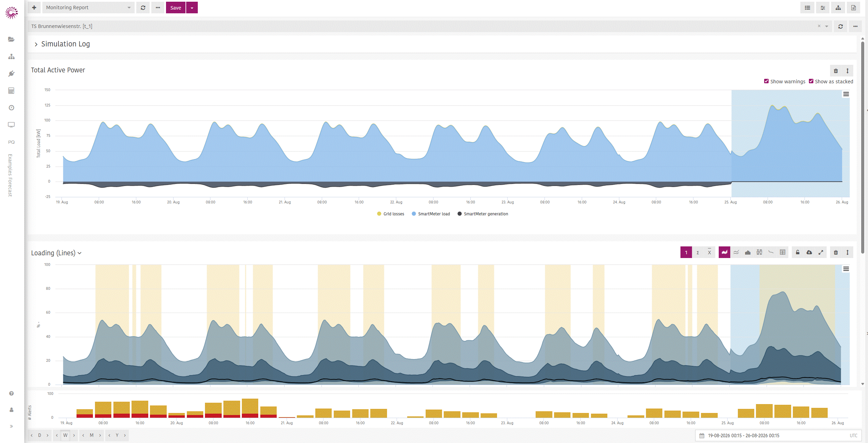Toggle the individual values '1' mode button
Screen dimensions: 868x443
click(x=686, y=253)
